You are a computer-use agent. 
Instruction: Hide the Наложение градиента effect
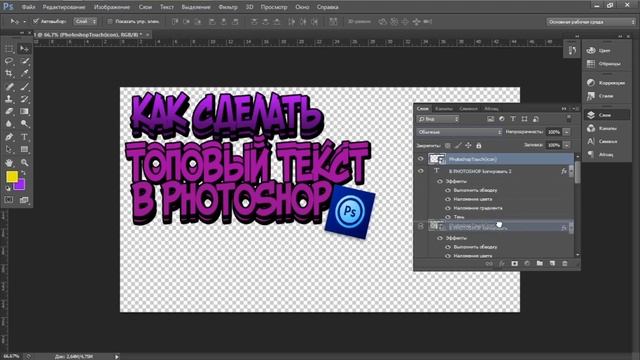coord(448,208)
